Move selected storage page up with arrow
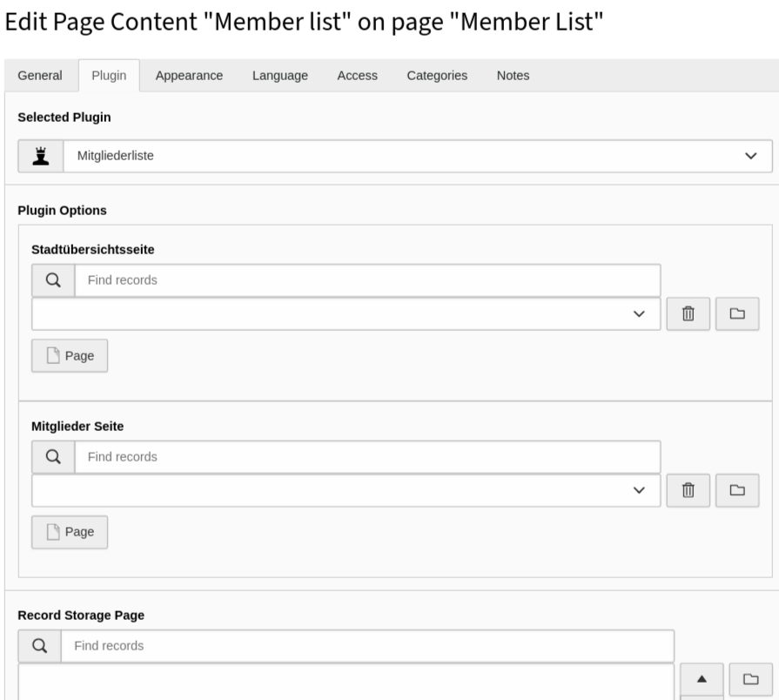779x700 pixels. [x=702, y=679]
